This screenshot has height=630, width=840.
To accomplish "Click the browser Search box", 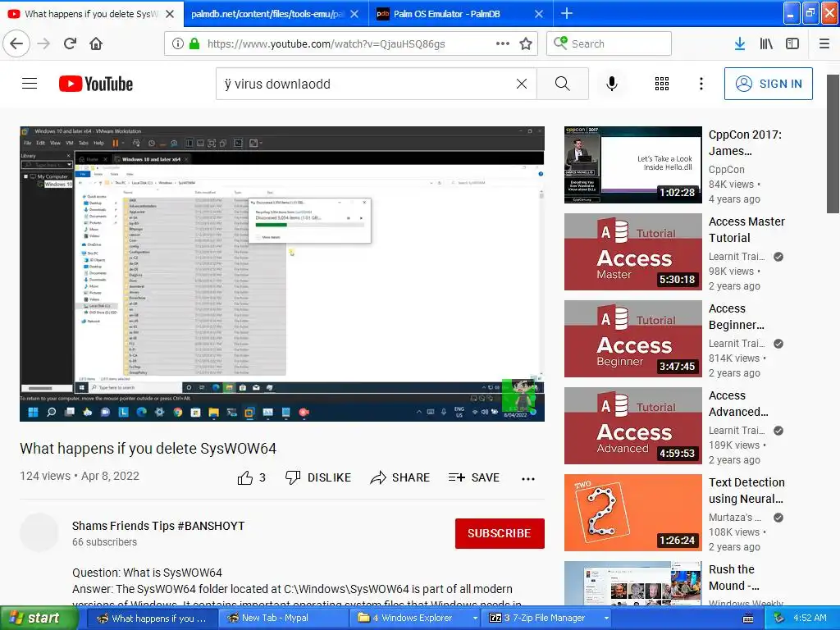I will 609,43.
